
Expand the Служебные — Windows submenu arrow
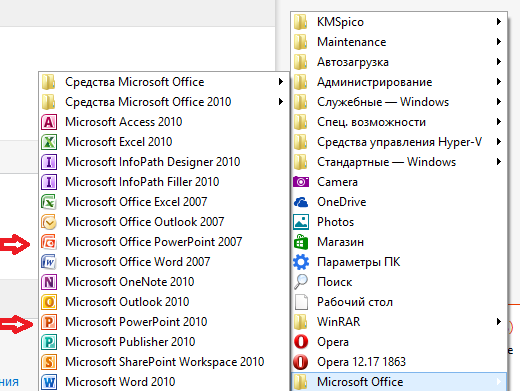pyautogui.click(x=499, y=102)
